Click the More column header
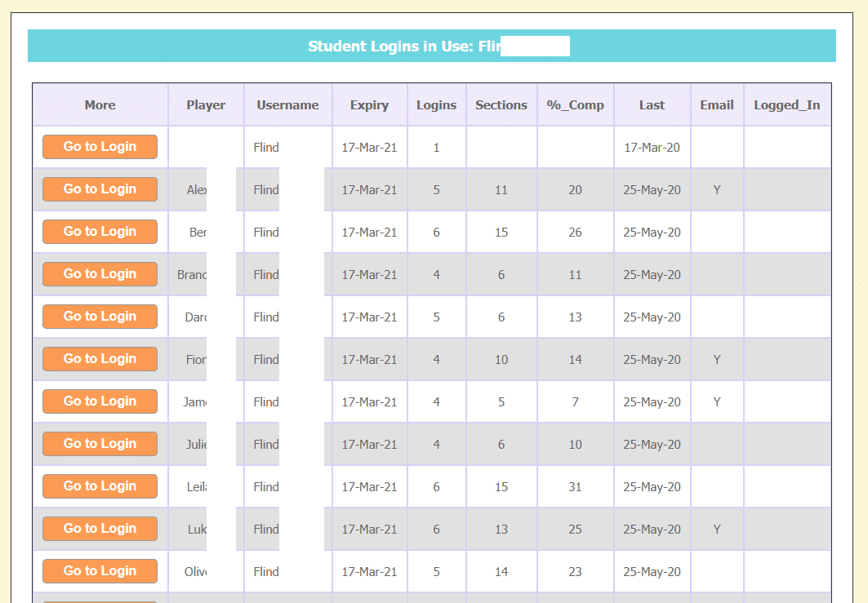 click(x=100, y=105)
